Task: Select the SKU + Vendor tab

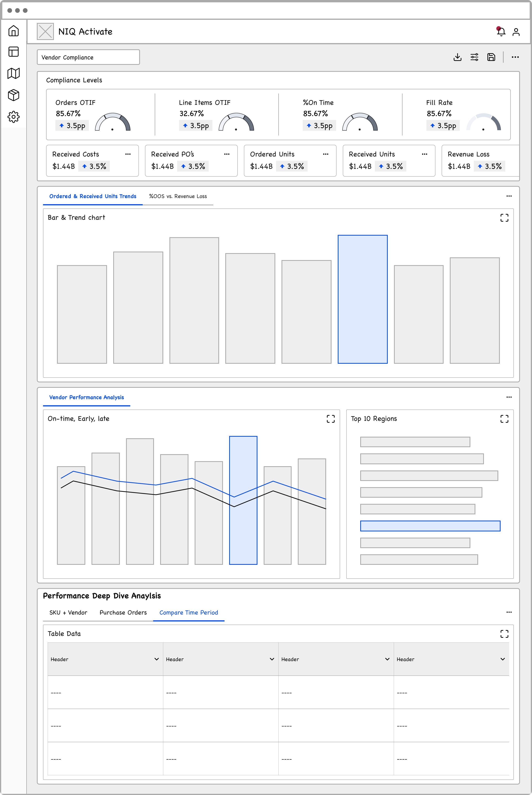Action: click(68, 612)
